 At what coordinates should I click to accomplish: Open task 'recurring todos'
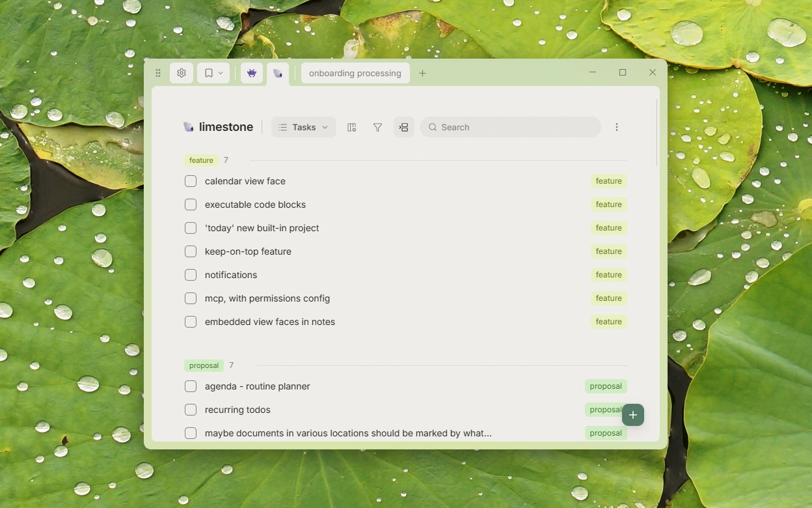pos(237,410)
